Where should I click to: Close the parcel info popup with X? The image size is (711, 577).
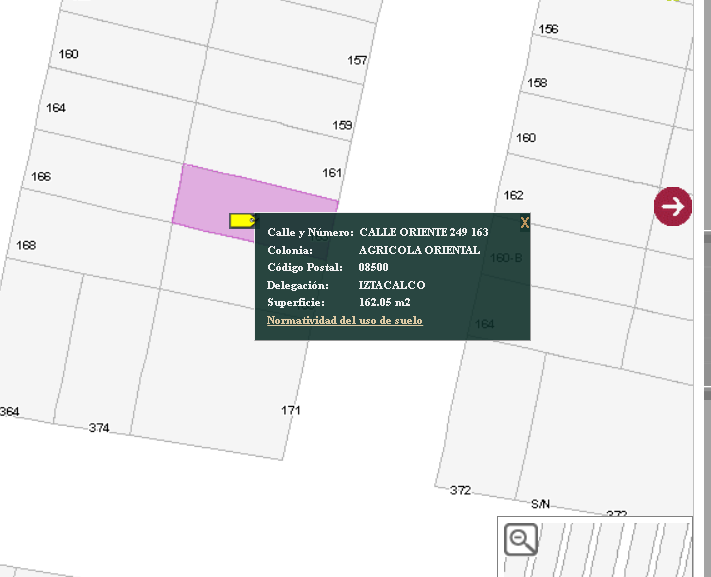(524, 223)
